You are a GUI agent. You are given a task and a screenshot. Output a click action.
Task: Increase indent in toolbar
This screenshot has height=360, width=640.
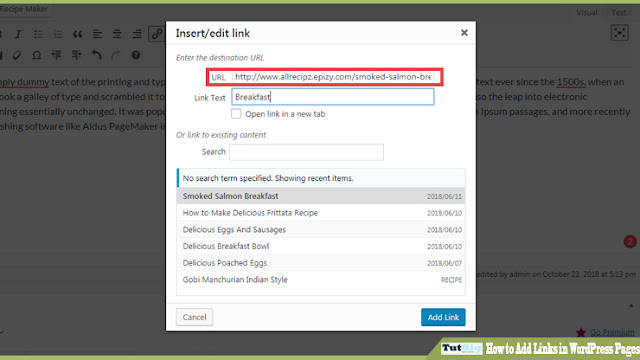[76, 55]
